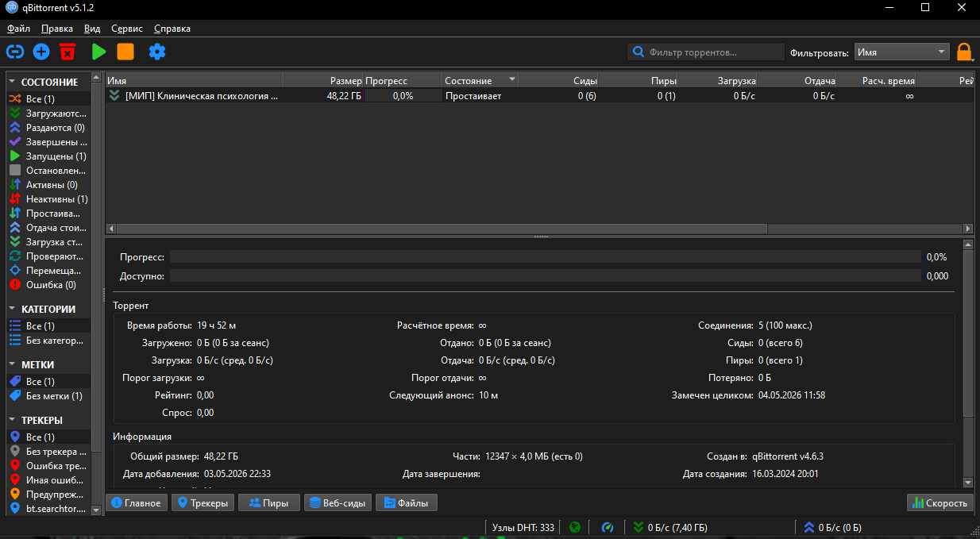Viewport: 980px width, 539px height.
Task: Select the 'Проверяются' status filter
Action: click(x=49, y=256)
